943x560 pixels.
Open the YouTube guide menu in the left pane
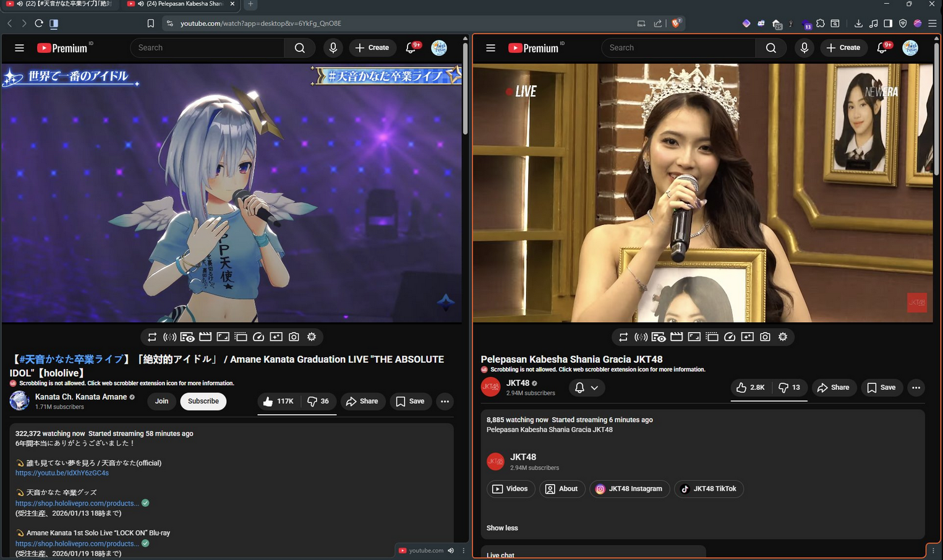pos(19,48)
